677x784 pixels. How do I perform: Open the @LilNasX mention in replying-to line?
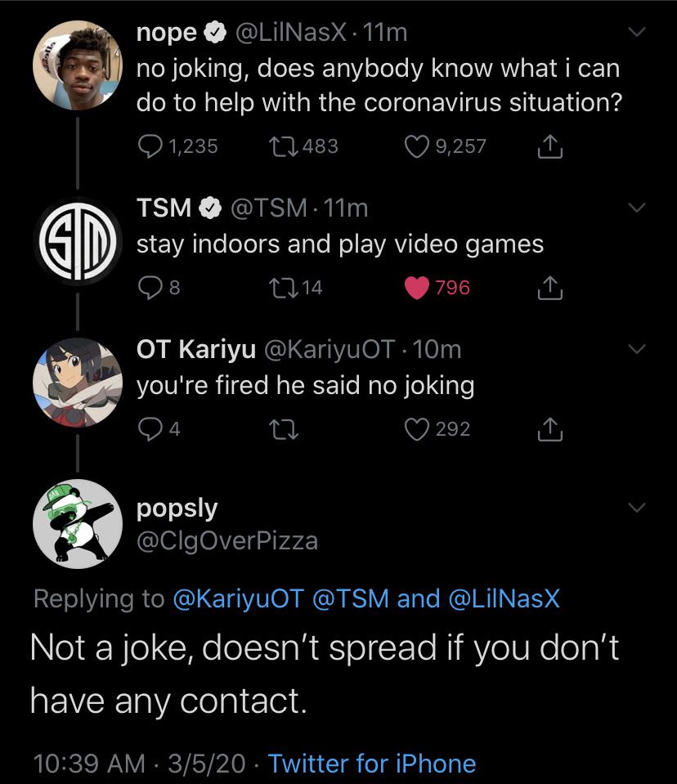pyautogui.click(x=504, y=599)
